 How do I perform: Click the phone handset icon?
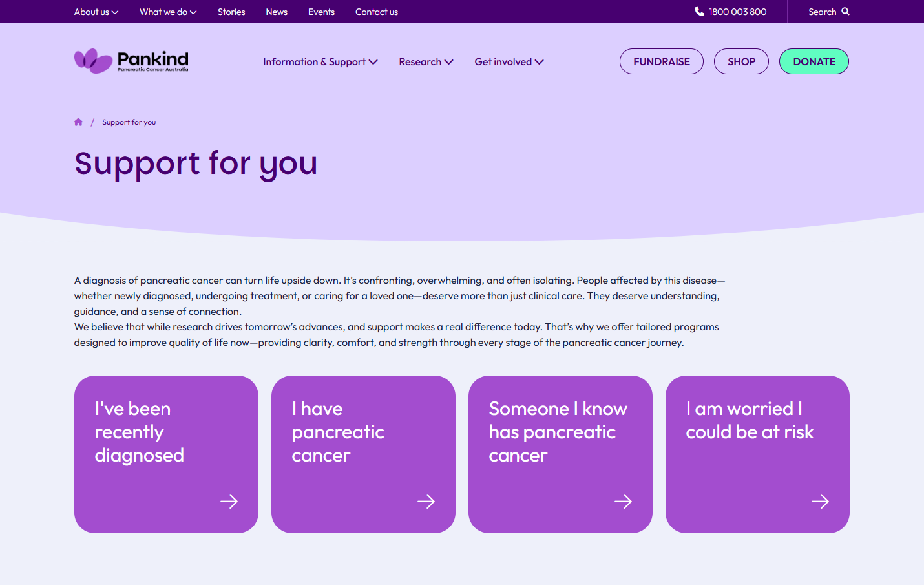click(x=699, y=12)
